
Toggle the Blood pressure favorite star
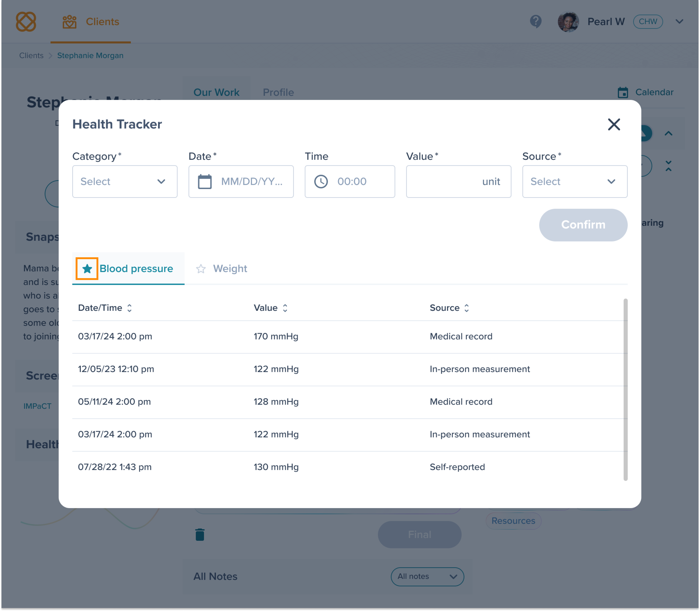click(87, 269)
